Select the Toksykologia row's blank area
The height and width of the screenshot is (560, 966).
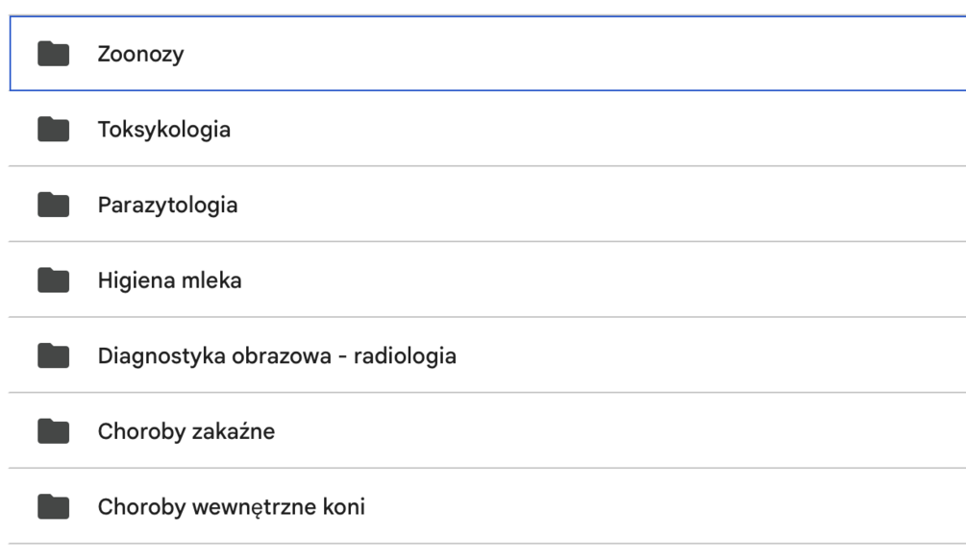[625, 129]
